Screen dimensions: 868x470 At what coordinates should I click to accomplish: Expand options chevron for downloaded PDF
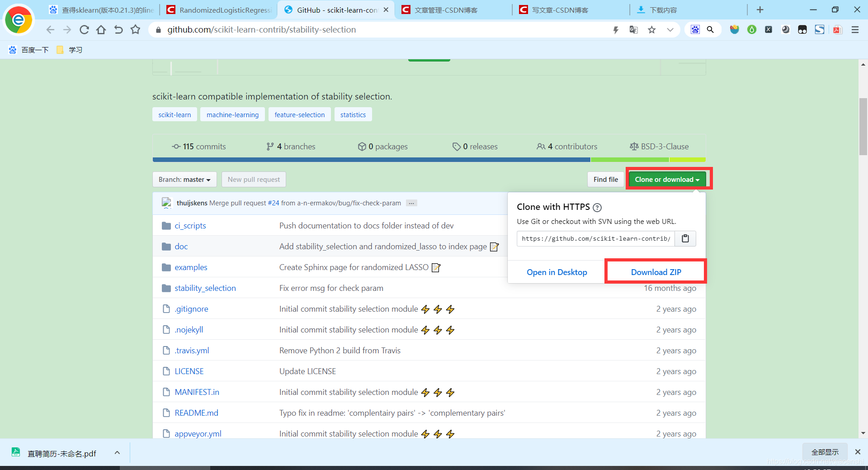pyautogui.click(x=117, y=452)
